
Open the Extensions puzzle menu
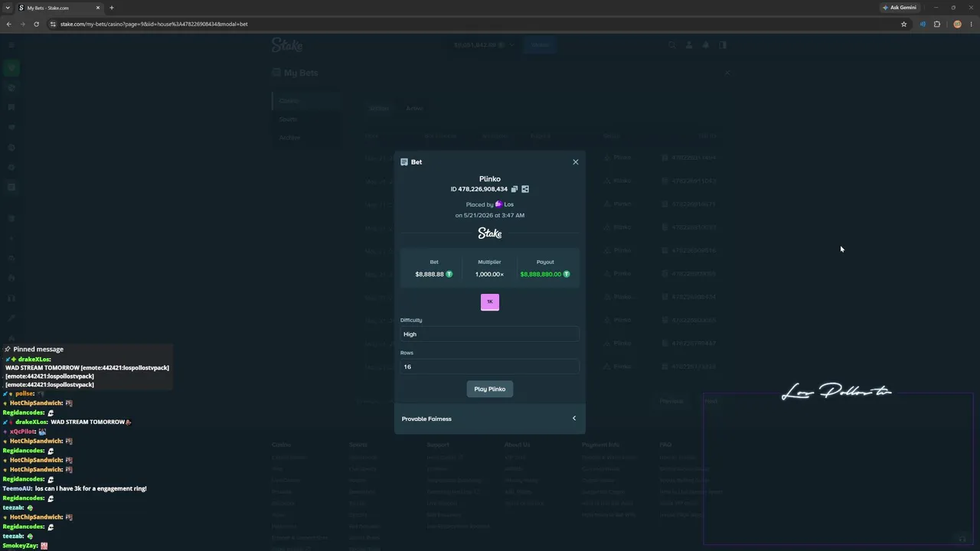(x=936, y=24)
